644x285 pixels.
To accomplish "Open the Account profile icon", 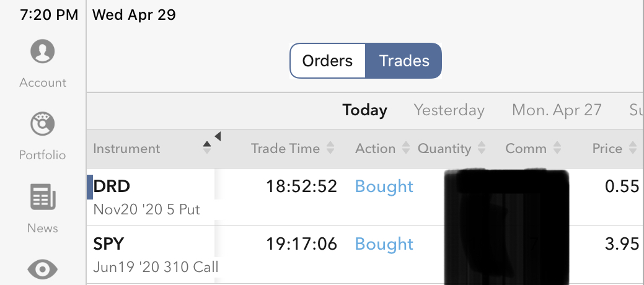I will [43, 51].
